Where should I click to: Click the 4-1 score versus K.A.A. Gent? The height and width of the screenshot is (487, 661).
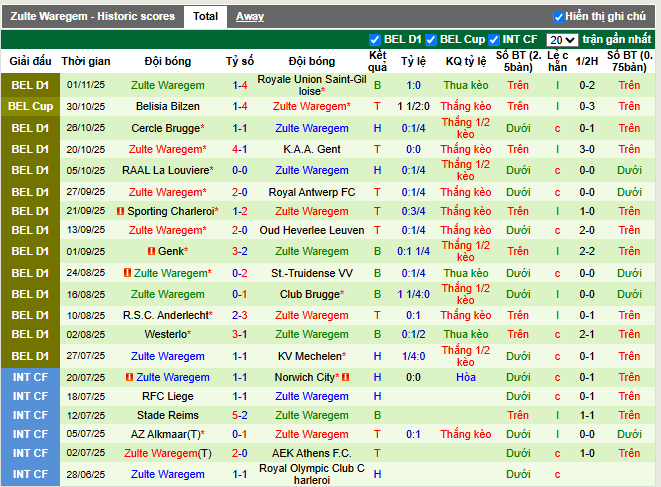(240, 149)
